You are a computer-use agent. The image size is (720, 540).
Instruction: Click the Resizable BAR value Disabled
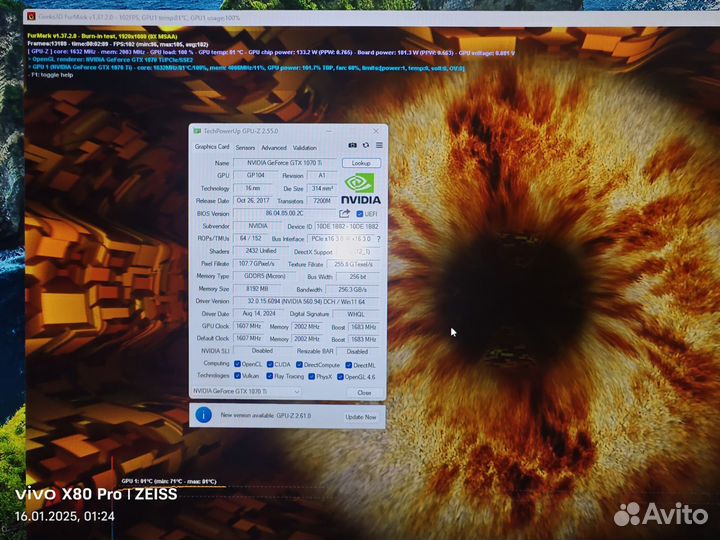[357, 351]
